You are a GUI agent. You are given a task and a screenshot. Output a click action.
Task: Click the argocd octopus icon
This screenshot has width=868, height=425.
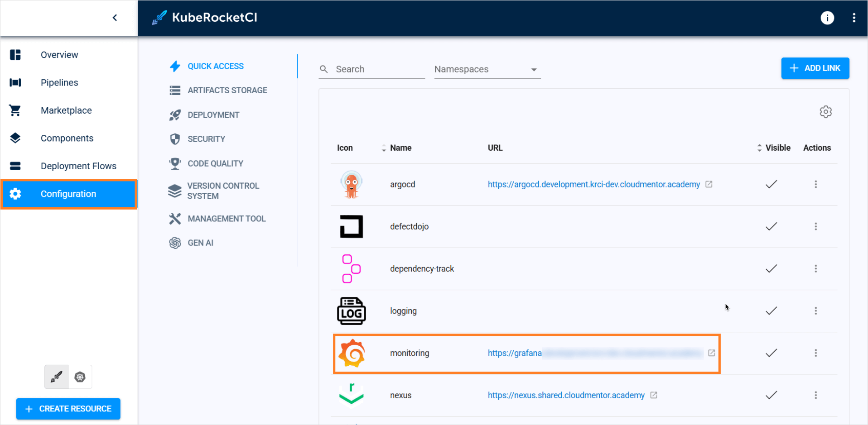[x=351, y=185]
